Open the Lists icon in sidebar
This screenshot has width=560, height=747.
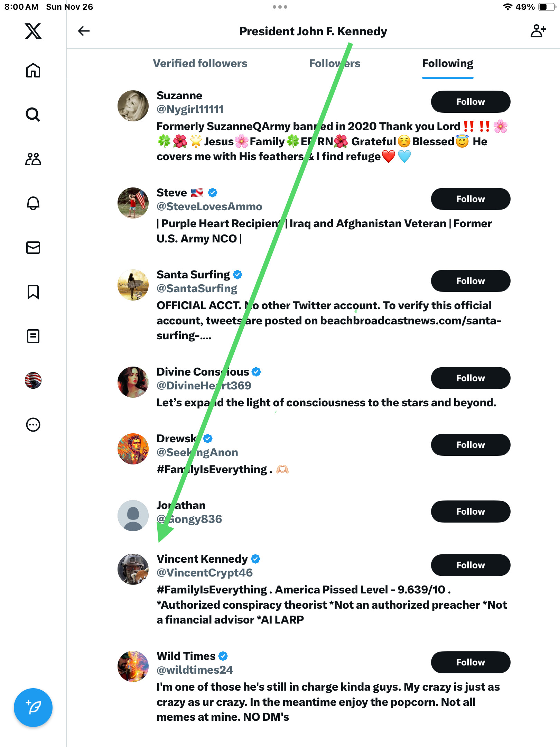33,336
